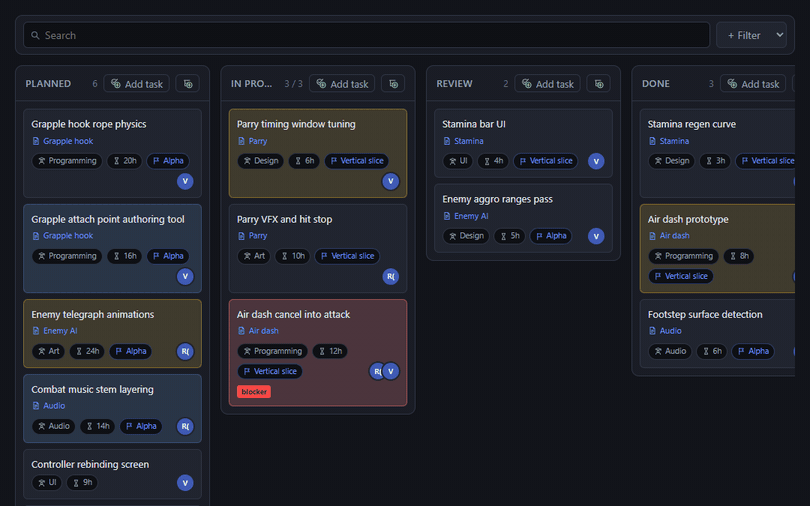The width and height of the screenshot is (810, 506).
Task: Click 24h estimate on Enemy telegraph animations
Action: click(x=87, y=352)
